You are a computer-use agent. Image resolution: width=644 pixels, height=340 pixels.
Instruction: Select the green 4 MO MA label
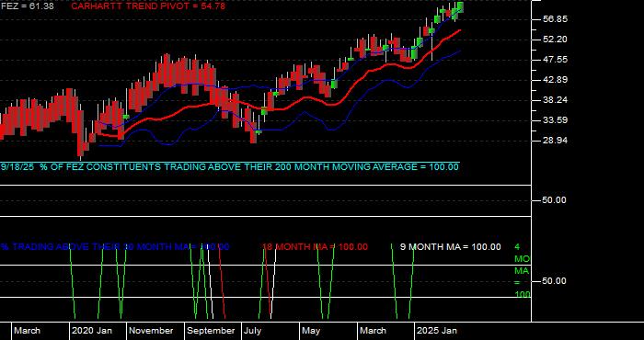point(522,271)
